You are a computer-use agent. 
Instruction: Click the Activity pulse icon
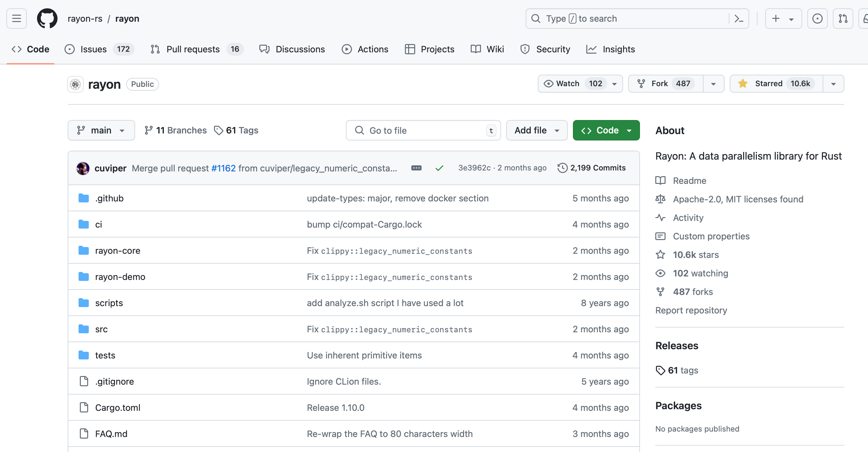pos(660,218)
